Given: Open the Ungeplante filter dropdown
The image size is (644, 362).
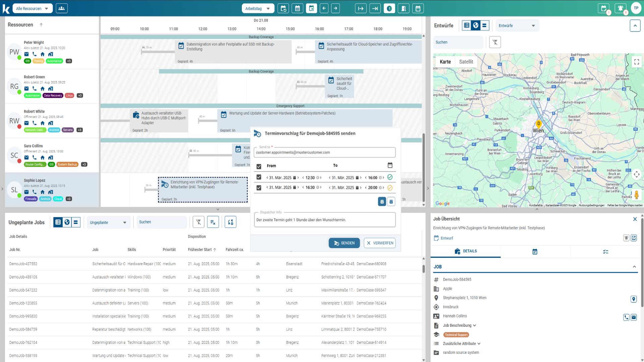Looking at the screenshot, I should click(108, 222).
